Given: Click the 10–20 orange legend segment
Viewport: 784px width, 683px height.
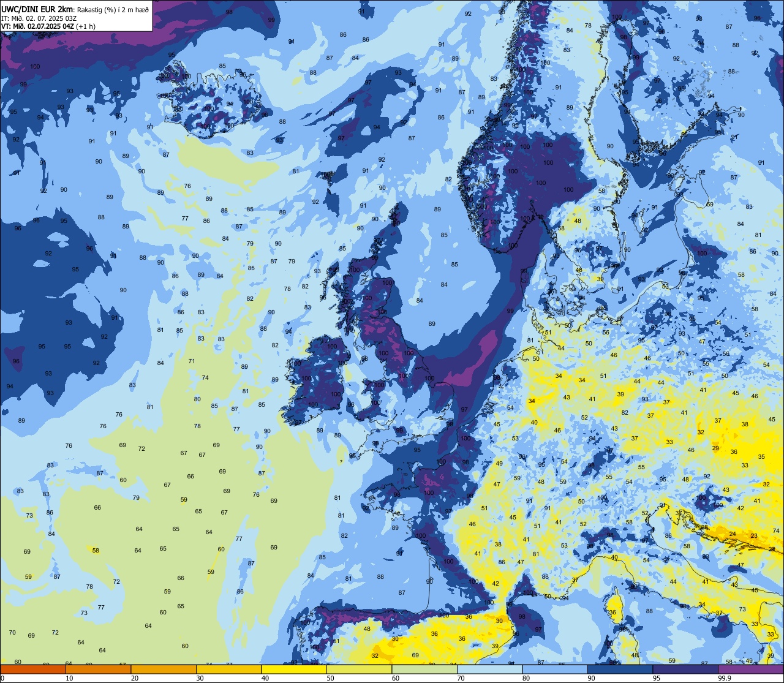Looking at the screenshot, I should (x=98, y=670).
